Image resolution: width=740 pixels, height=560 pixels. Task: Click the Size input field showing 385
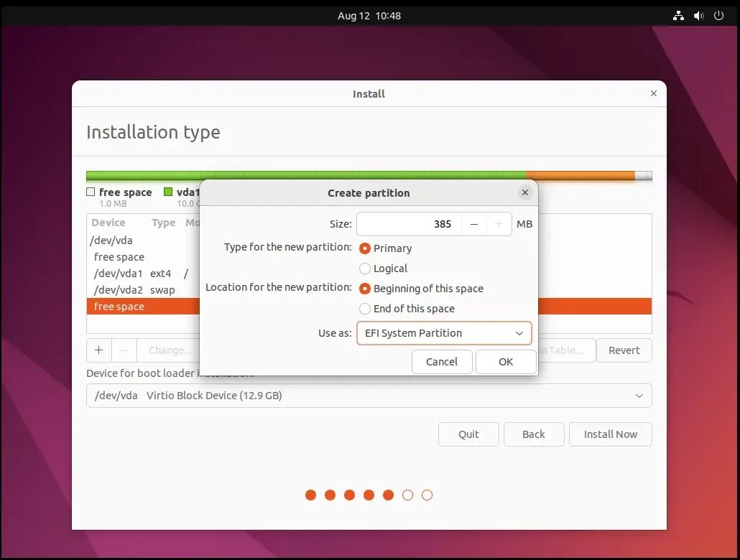tap(410, 224)
